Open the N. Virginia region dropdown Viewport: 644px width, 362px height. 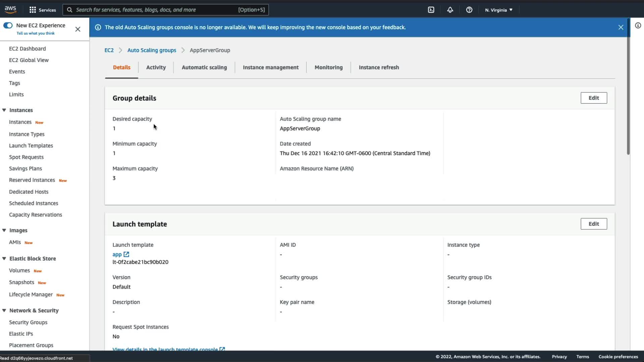tap(499, 10)
